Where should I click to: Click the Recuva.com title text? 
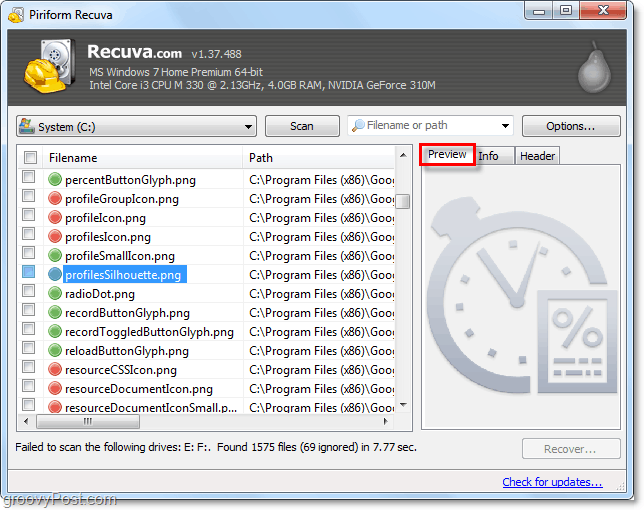click(134, 52)
